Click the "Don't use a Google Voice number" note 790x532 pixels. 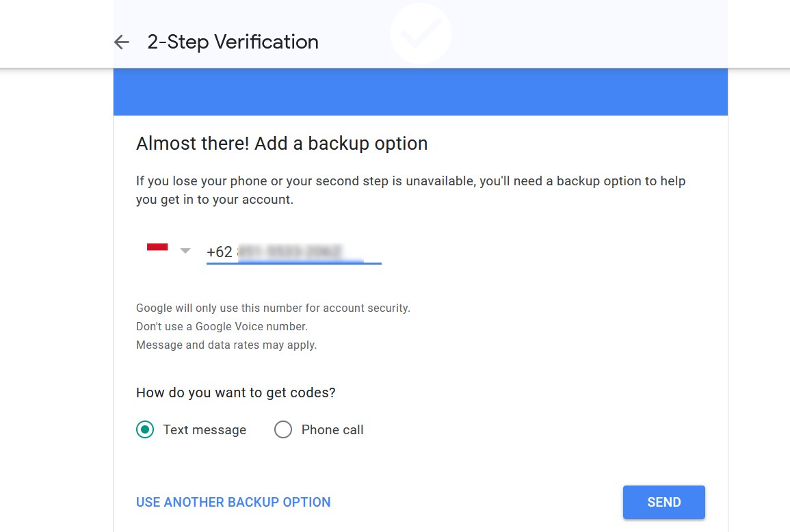pyautogui.click(x=222, y=327)
